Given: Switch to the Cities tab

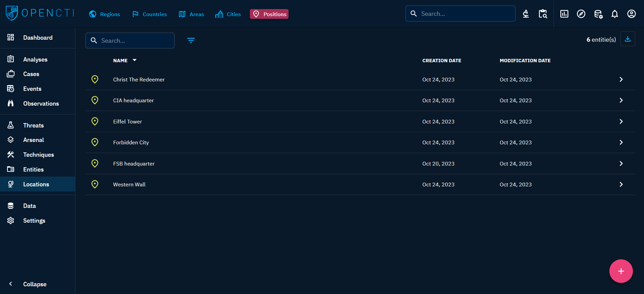Looking at the screenshot, I should pyautogui.click(x=228, y=14).
